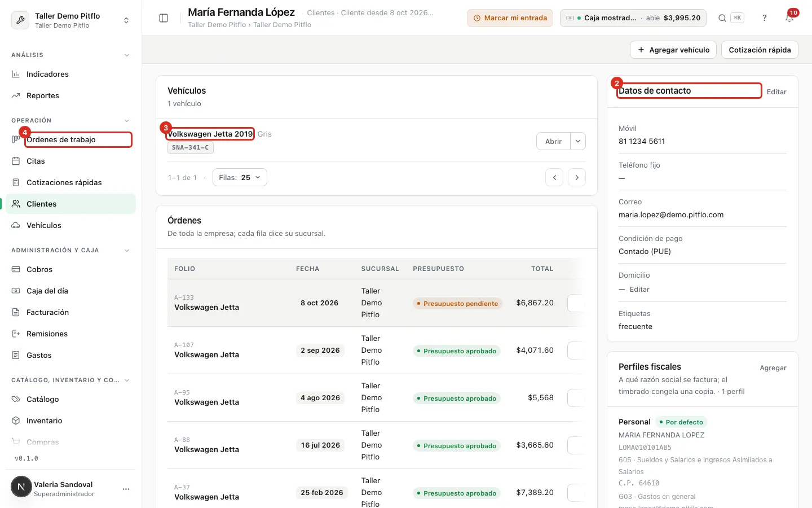Image resolution: width=812 pixels, height=508 pixels.
Task: Click the Reportes trend icon
Action: click(x=16, y=95)
